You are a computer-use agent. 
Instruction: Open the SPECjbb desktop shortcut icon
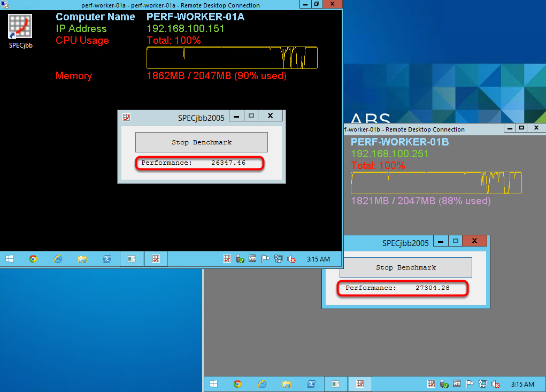pos(20,32)
